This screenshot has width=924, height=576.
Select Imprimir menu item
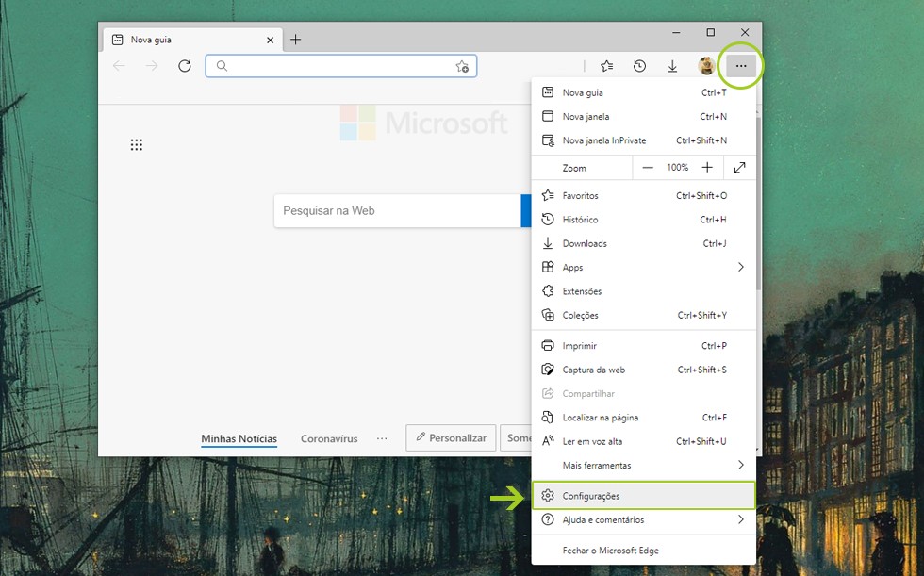(x=643, y=346)
